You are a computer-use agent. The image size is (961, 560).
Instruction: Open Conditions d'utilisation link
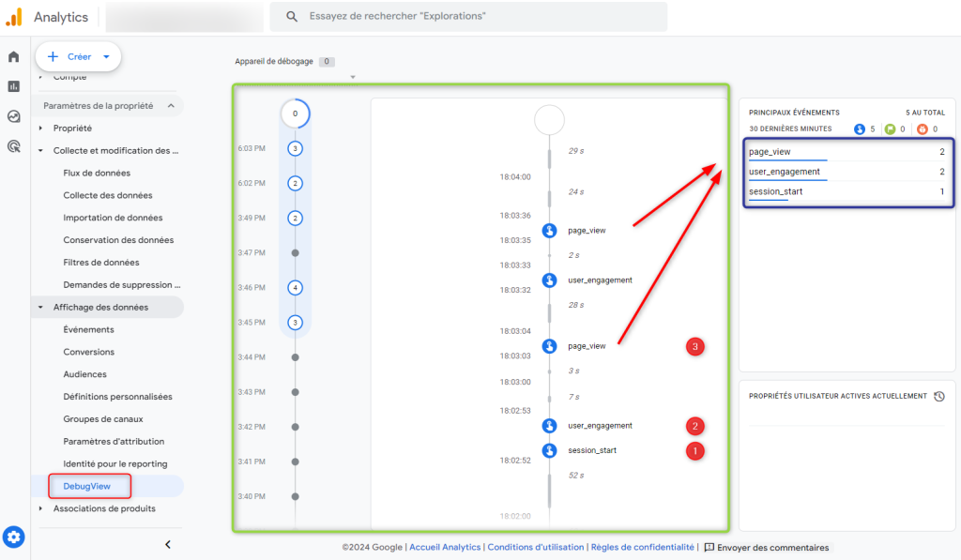tap(536, 547)
